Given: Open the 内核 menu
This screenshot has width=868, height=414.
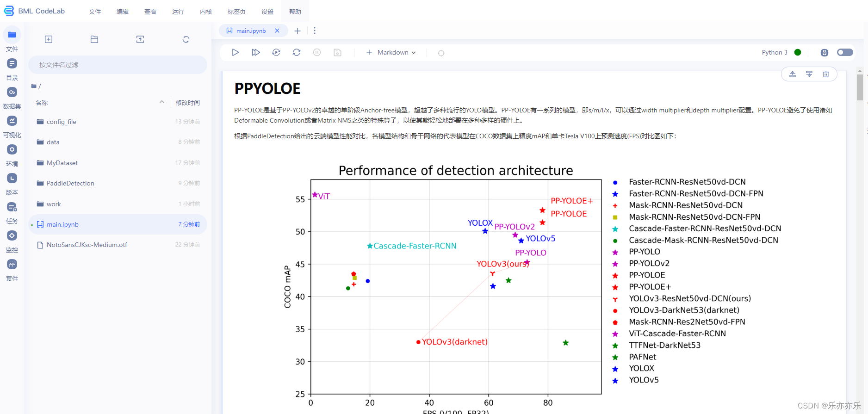Looking at the screenshot, I should pyautogui.click(x=206, y=12).
